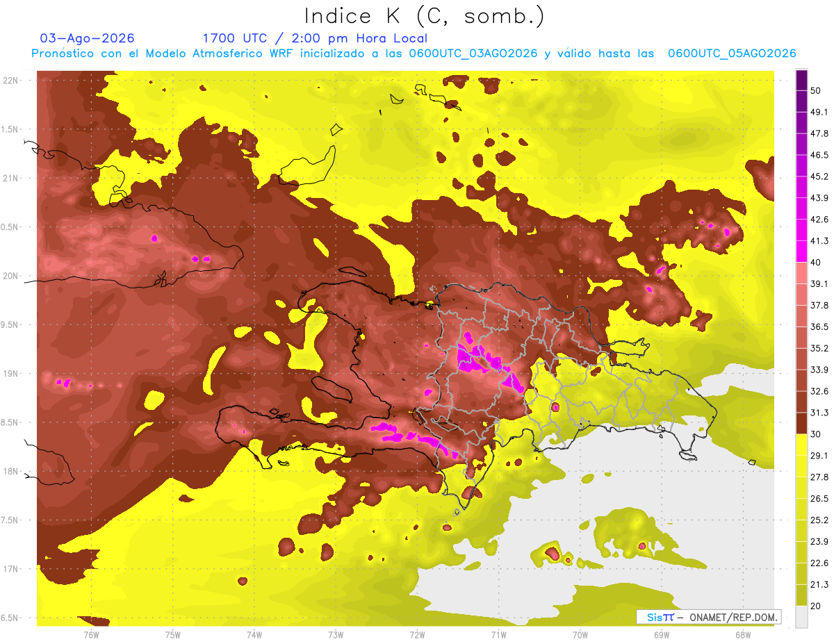Click the colorbar label '37.8'
This screenshot has width=834, height=644.
click(x=819, y=306)
